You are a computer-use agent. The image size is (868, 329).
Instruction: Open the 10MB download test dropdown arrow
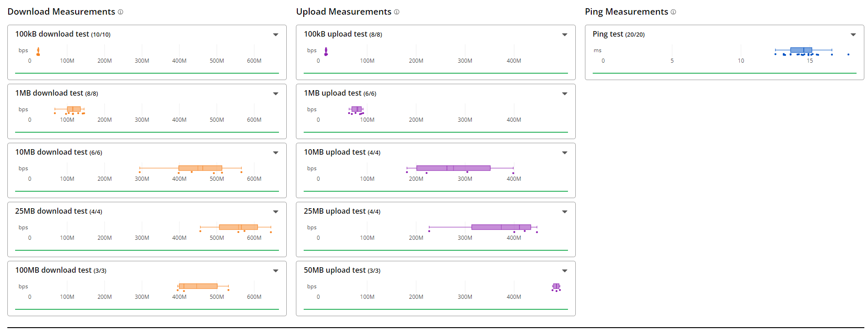tap(276, 153)
